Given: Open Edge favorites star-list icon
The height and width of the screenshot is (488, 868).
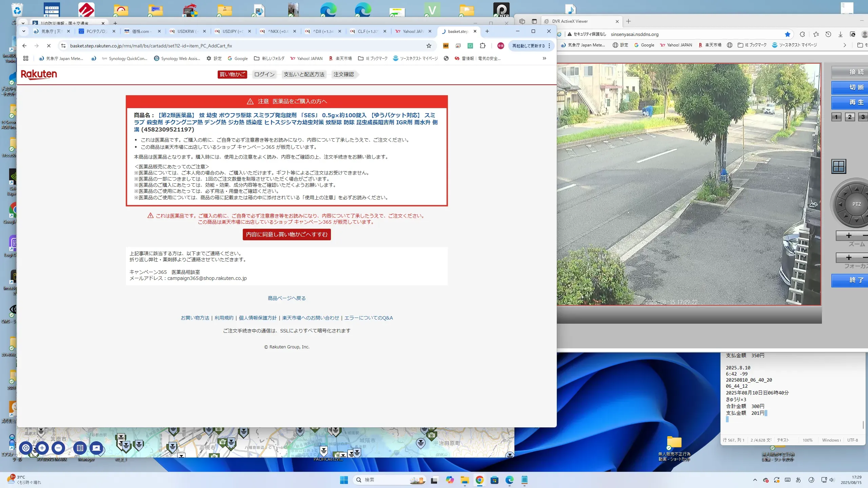Looking at the screenshot, I should tap(816, 34).
